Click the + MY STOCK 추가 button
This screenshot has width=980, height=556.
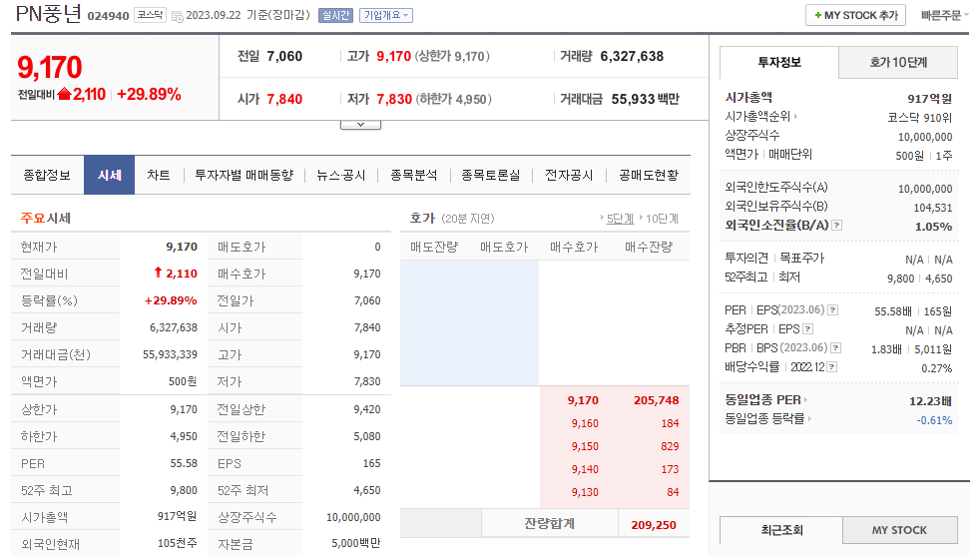pyautogui.click(x=855, y=15)
